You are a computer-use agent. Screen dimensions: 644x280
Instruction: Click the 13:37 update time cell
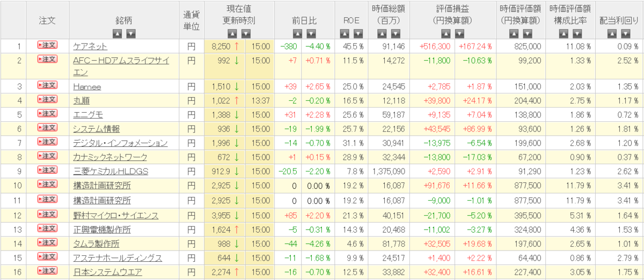[260, 100]
